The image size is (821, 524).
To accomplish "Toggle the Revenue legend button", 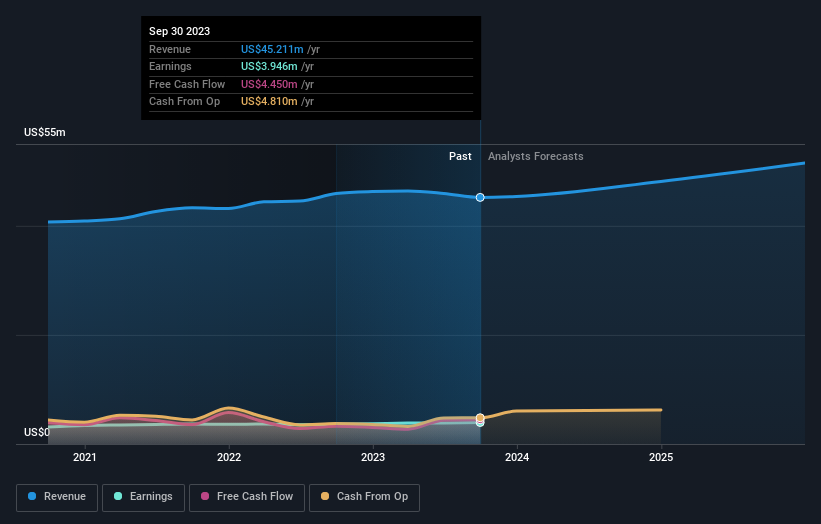I will (57, 497).
